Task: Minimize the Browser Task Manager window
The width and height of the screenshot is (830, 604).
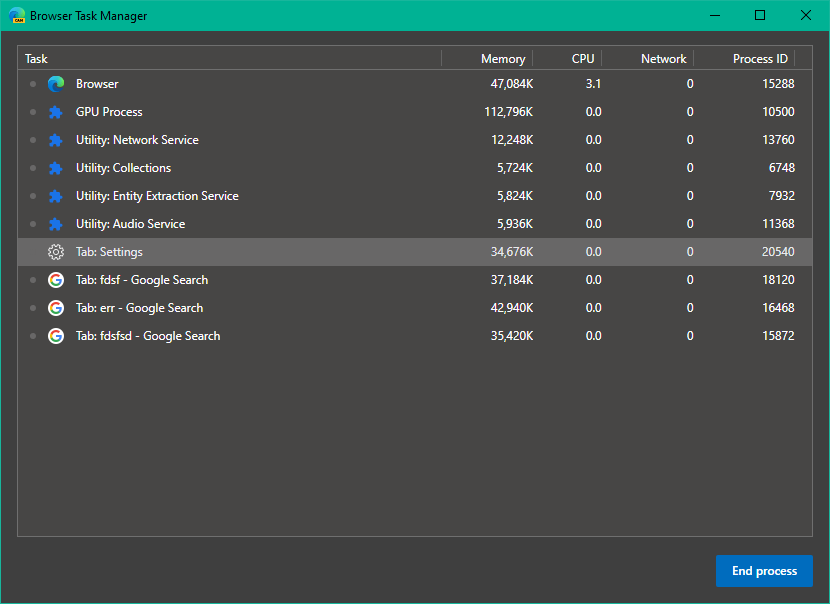Action: (715, 15)
